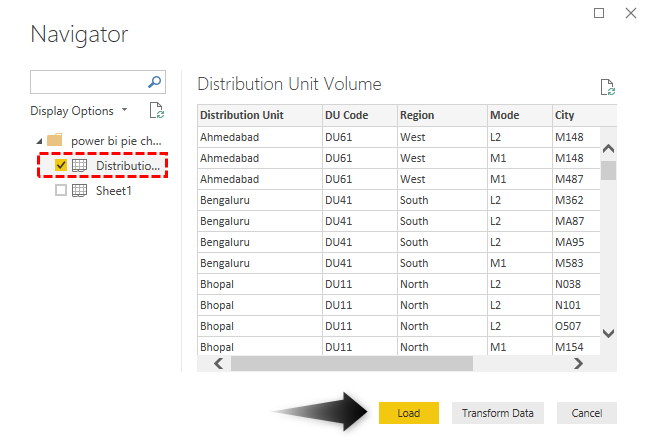Refresh the Distribution Unit Volume preview
This screenshot has width=647, height=442.
pos(607,87)
